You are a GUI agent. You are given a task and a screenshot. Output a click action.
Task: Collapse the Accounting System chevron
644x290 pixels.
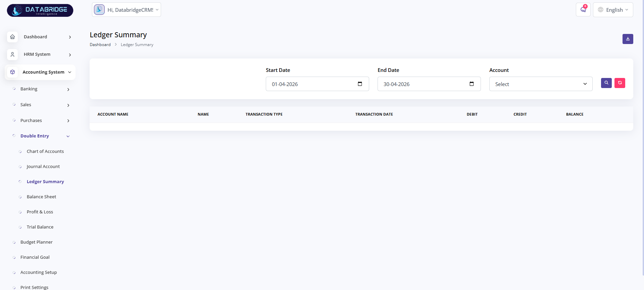pyautogui.click(x=70, y=72)
